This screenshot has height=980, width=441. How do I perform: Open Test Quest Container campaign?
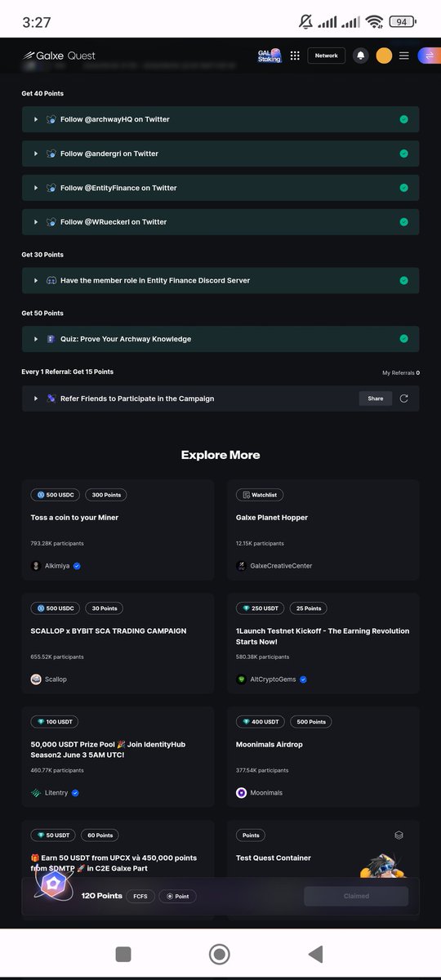[323, 849]
